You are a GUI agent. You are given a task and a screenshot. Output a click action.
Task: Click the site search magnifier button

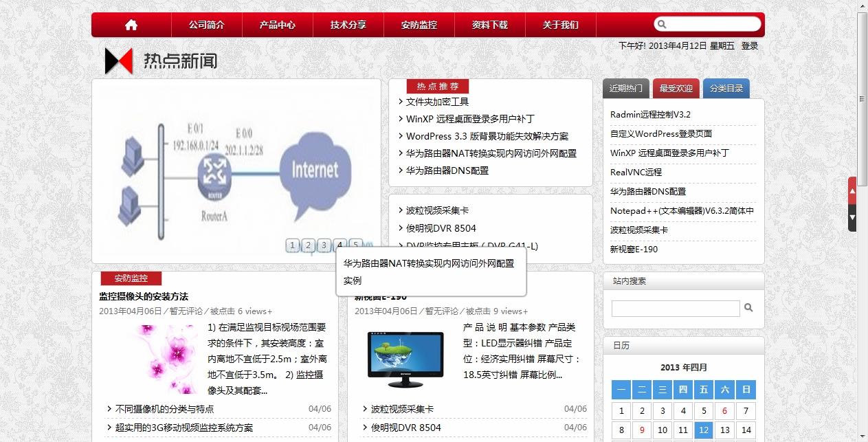click(749, 308)
